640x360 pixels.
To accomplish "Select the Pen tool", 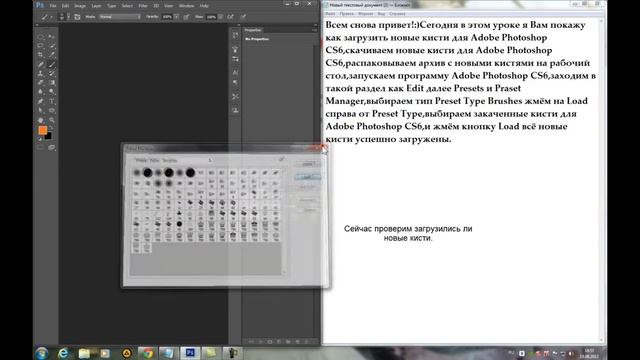I will coord(40,101).
